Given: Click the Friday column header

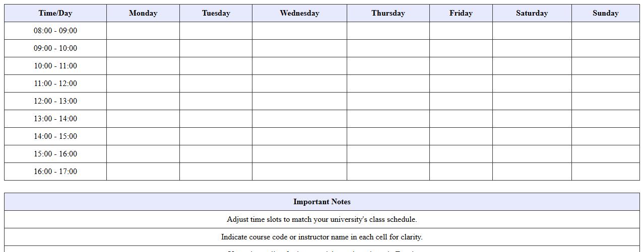Looking at the screenshot, I should (x=461, y=13).
